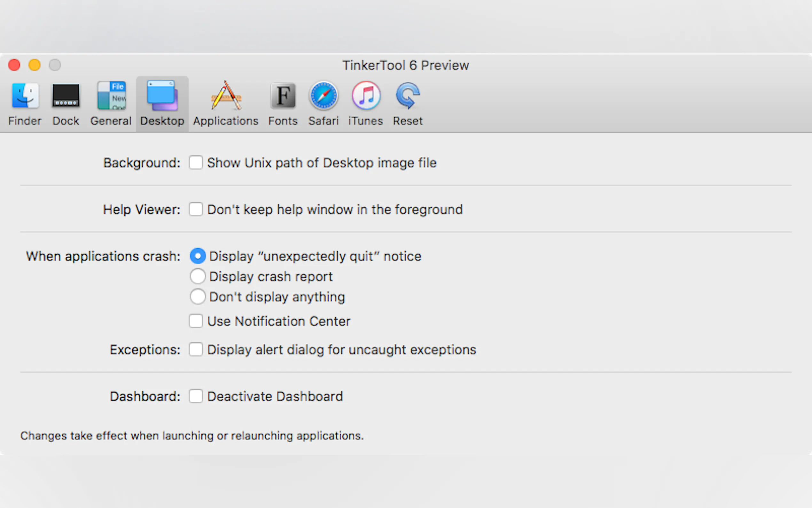
Task: Enable Use Notification Center checkbox
Action: (196, 321)
